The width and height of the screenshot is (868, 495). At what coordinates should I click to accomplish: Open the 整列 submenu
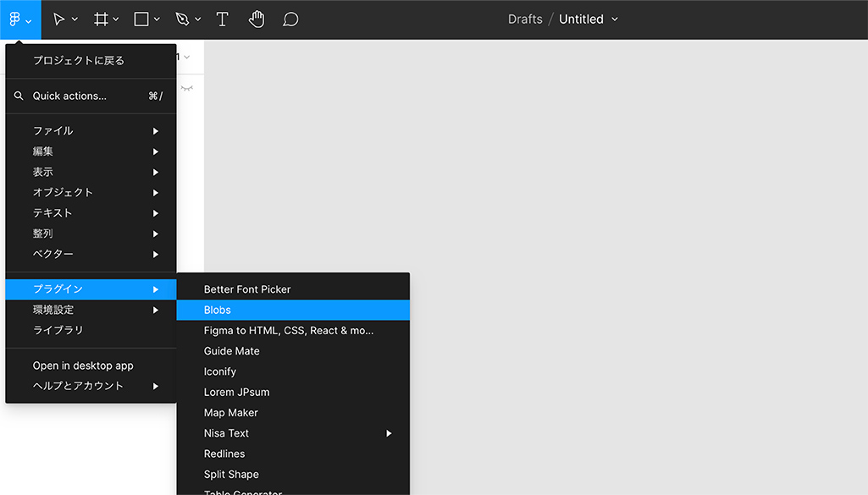[x=91, y=234]
